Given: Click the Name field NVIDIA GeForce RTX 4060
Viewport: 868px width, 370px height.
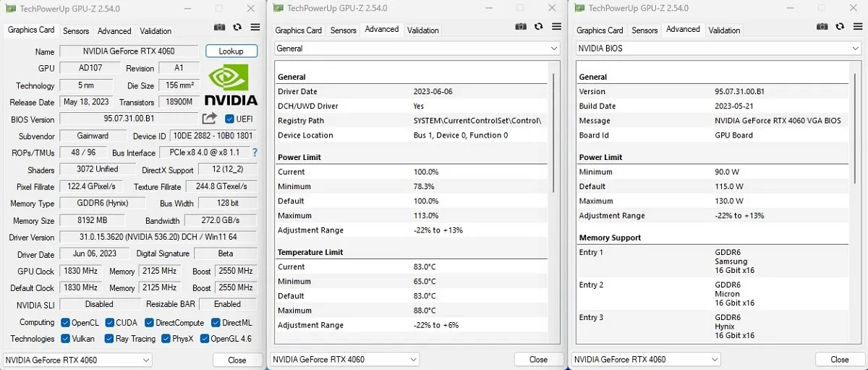Looking at the screenshot, I should [x=128, y=51].
